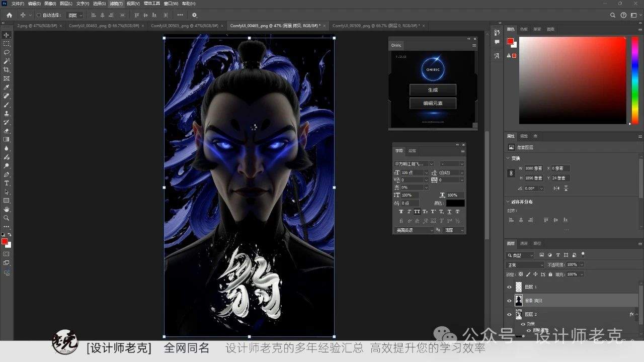Open the layer blend mode 正常 dropdown
This screenshot has height=362, width=644.
point(525,265)
